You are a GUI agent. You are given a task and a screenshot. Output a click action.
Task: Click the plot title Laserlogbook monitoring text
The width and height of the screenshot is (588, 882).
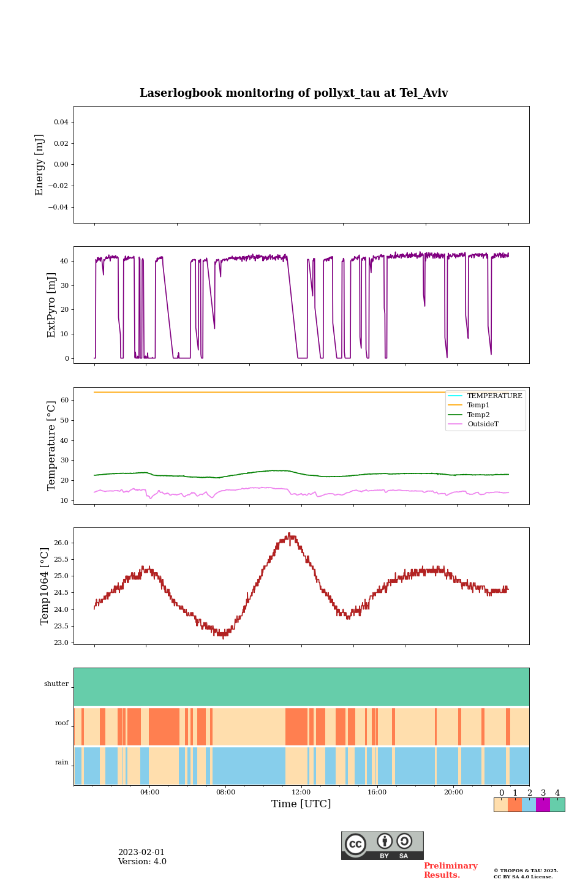coord(293,93)
